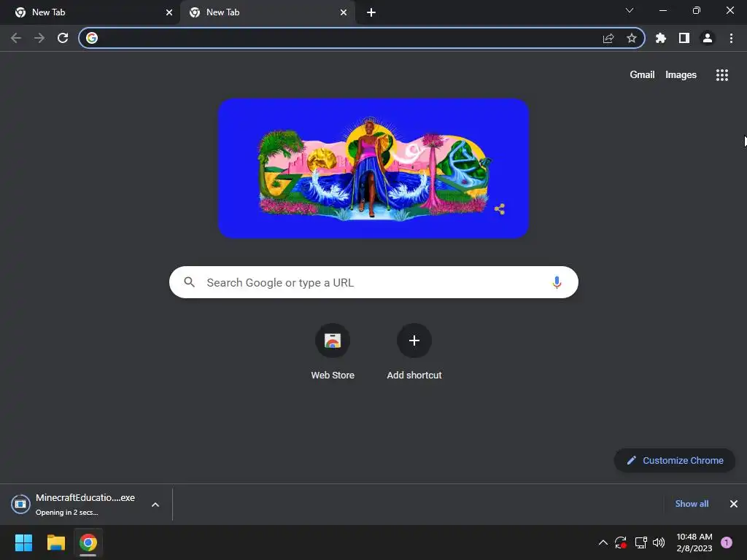Screen dimensions: 747x560
Task: Open a new tab with plus button
Action: [x=371, y=12]
